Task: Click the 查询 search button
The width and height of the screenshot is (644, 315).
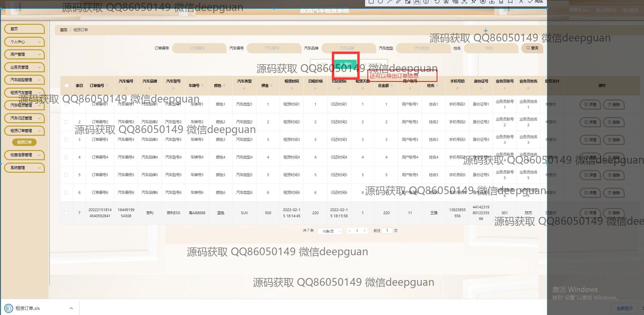Action: click(x=532, y=48)
